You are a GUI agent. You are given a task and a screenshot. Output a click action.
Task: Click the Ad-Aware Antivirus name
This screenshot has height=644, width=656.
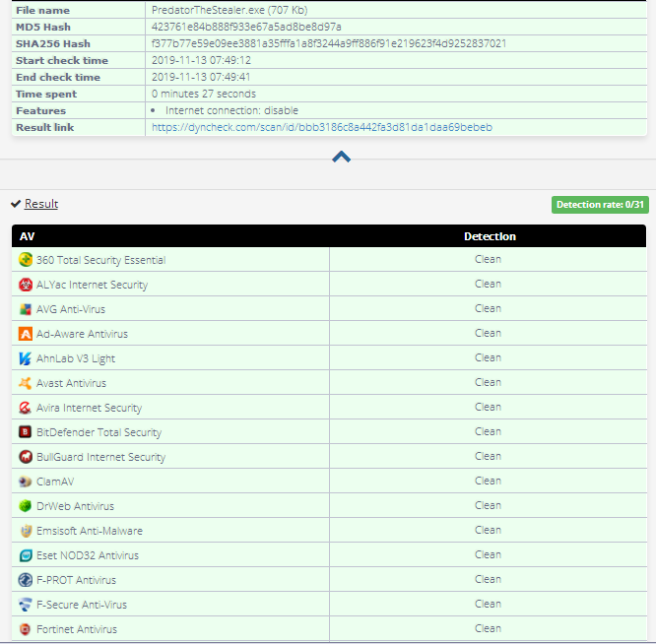click(82, 334)
